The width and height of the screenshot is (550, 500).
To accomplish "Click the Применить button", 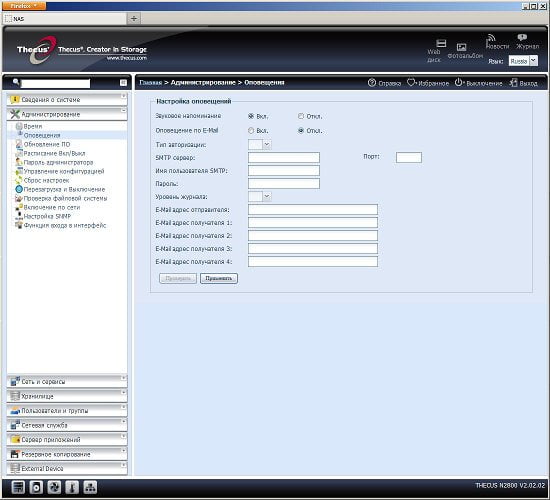I will pos(219,278).
